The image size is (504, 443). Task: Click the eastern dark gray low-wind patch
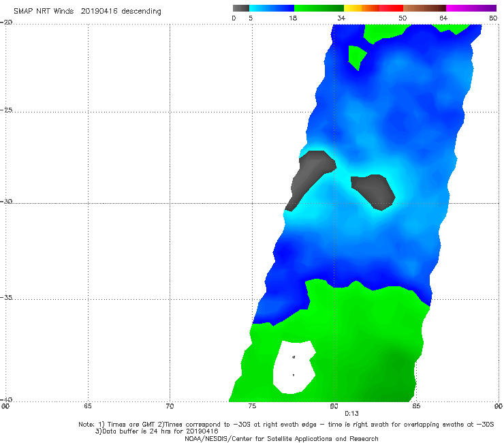(x=375, y=192)
